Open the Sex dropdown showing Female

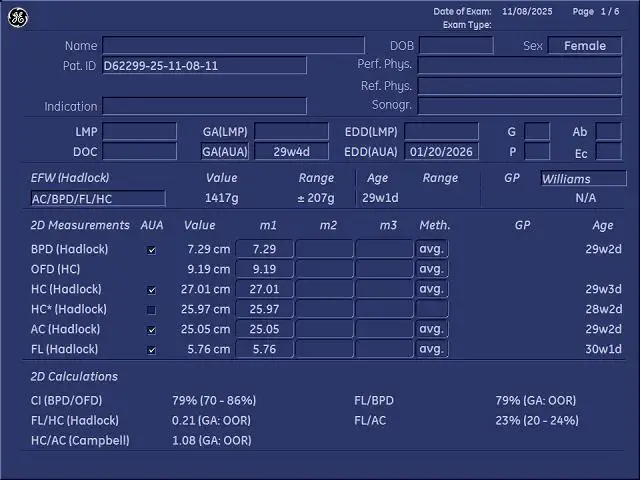point(585,46)
